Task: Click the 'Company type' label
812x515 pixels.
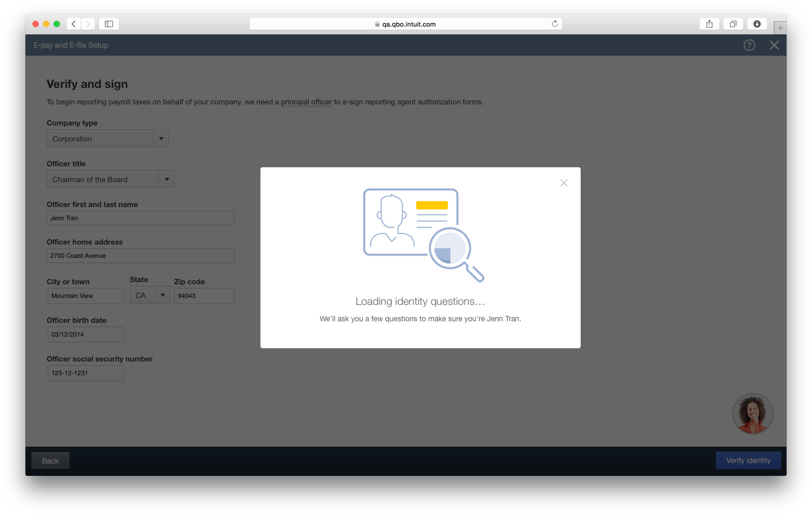Action: [72, 123]
